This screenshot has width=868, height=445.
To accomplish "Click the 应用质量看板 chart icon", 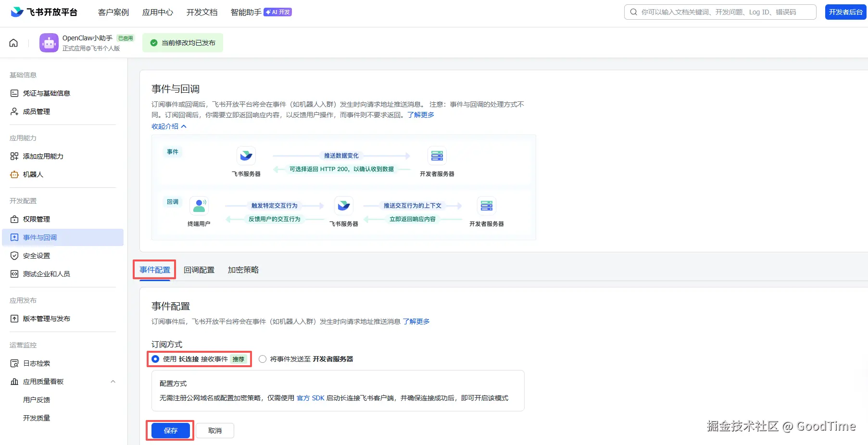I will pos(14,382).
